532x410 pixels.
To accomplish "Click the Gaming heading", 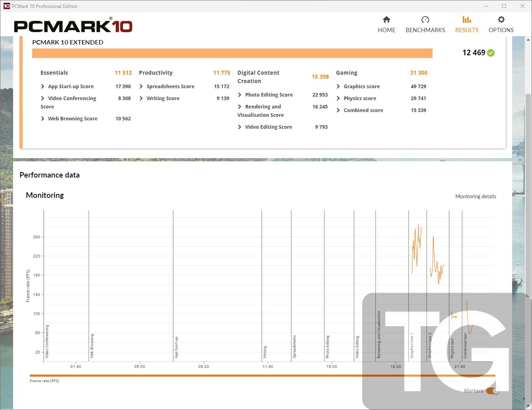I will pyautogui.click(x=347, y=73).
